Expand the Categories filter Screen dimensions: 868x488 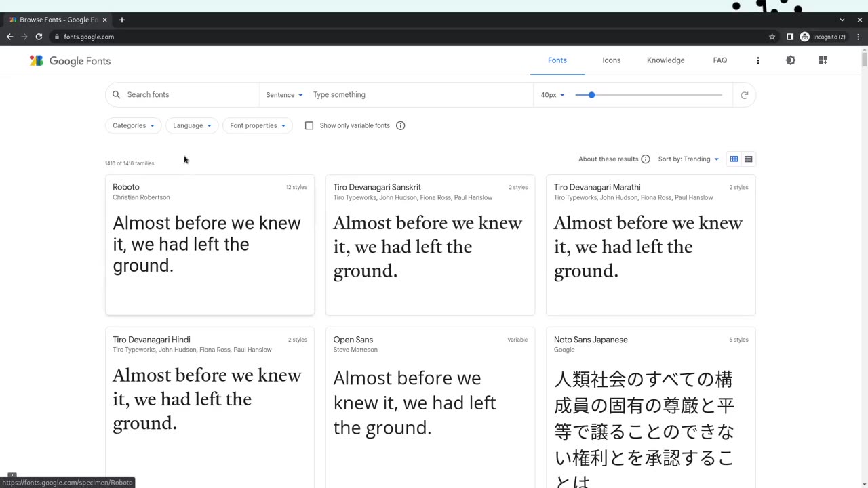[133, 125]
